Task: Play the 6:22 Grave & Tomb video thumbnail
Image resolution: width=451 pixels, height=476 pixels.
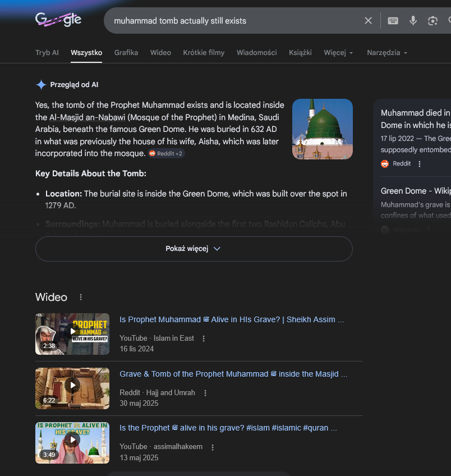Action: 72,388
